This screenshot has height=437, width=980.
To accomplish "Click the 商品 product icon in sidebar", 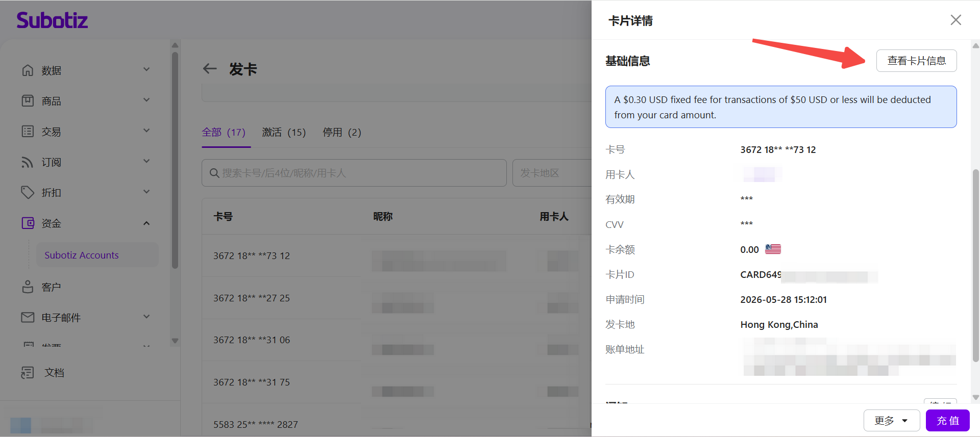I will coord(28,101).
